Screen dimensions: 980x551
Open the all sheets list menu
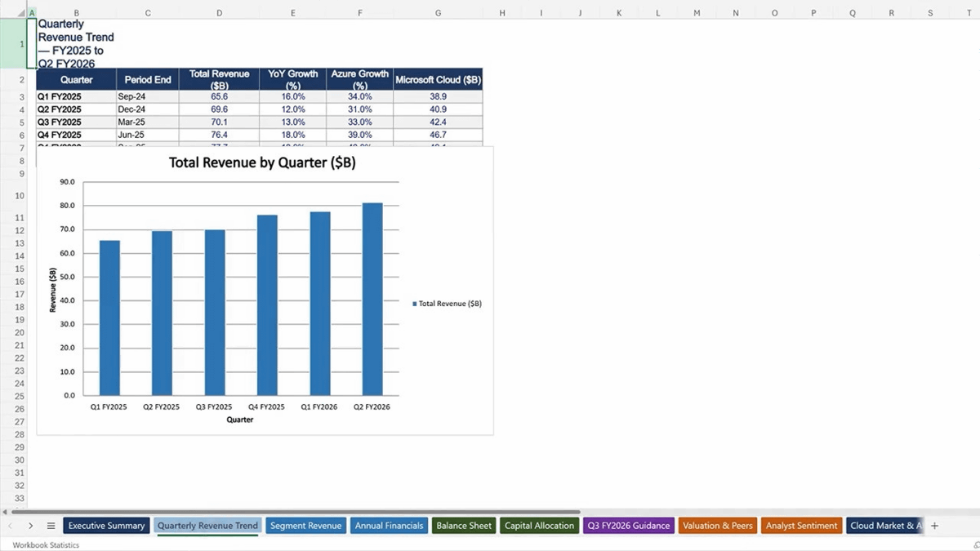click(x=51, y=526)
